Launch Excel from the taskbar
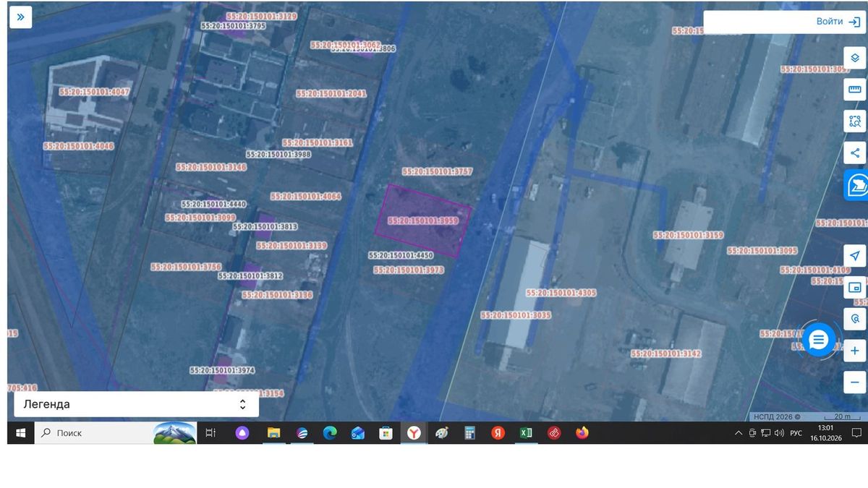This screenshot has height=488, width=868. coord(526,432)
